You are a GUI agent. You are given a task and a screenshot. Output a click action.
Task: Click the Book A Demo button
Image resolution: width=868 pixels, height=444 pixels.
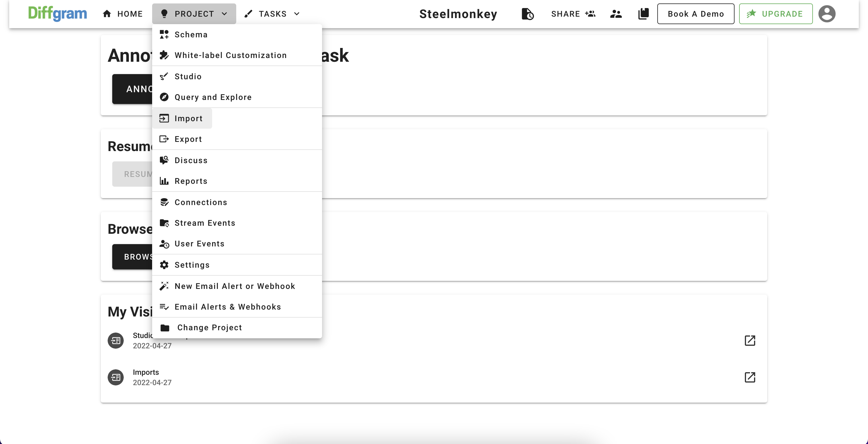695,14
